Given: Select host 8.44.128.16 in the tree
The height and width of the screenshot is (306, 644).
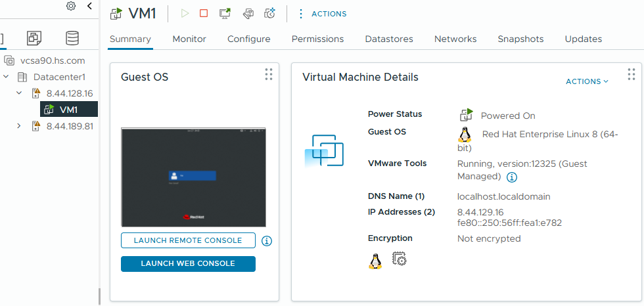Looking at the screenshot, I should tap(70, 93).
